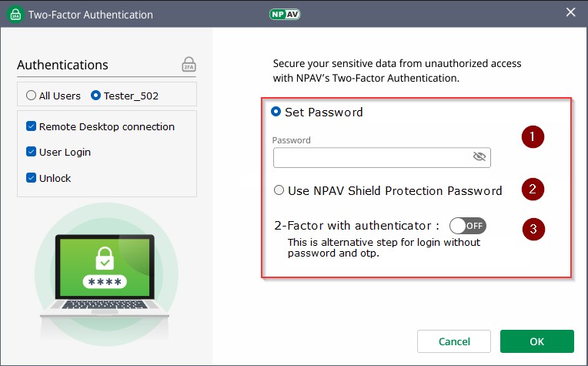588x366 pixels.
Task: Select the All Users radio option
Action: click(x=31, y=96)
